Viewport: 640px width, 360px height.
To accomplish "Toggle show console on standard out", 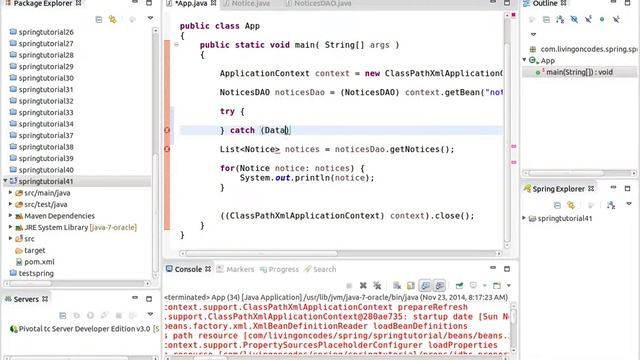I will [x=425, y=285].
